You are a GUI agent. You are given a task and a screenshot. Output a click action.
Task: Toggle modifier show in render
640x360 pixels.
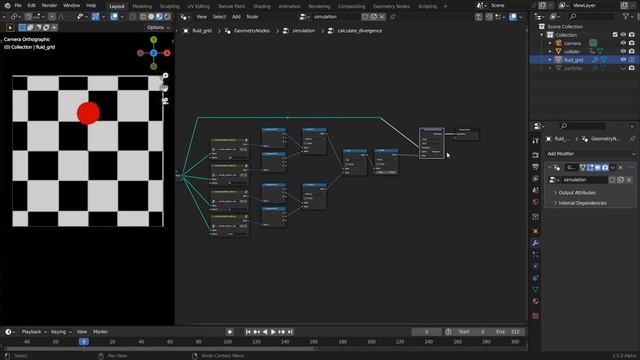(605, 167)
